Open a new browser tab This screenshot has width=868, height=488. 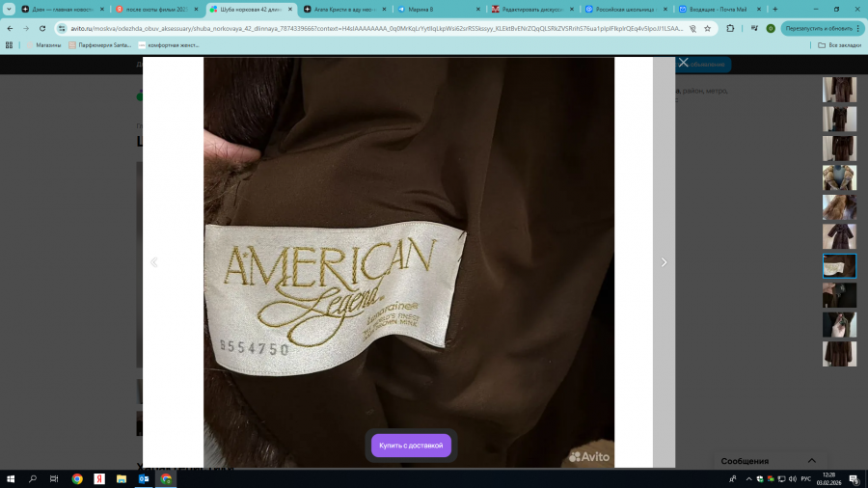pos(774,9)
